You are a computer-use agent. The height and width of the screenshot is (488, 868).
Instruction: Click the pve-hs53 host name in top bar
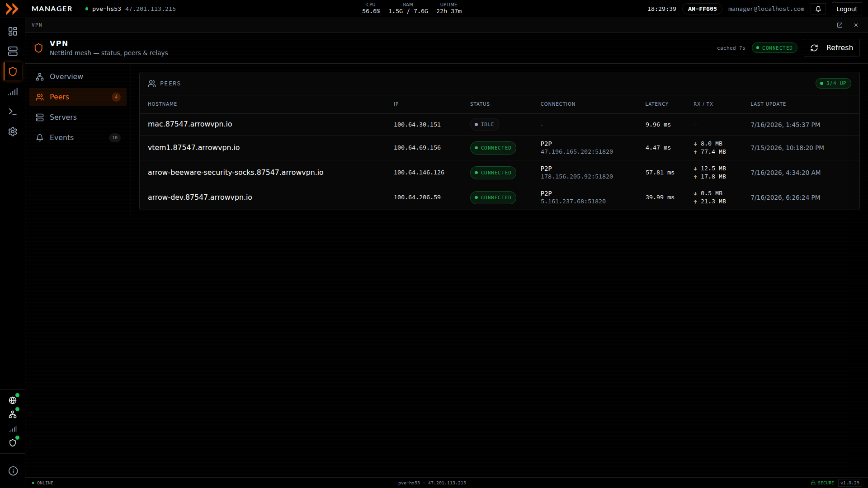pyautogui.click(x=106, y=9)
